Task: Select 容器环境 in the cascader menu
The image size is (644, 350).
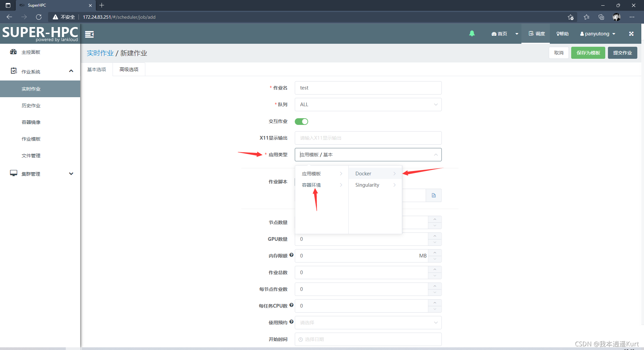Action: (322, 185)
